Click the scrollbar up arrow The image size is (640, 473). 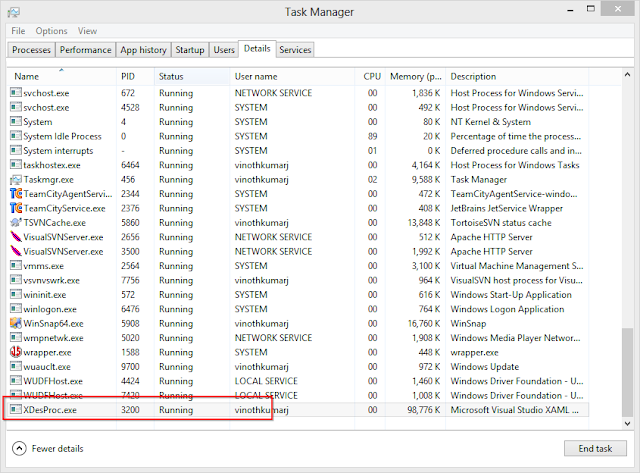[x=627, y=74]
